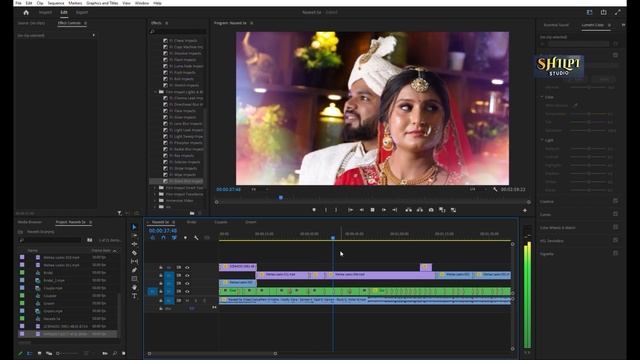Toggle Linked Selection in timeline header
This screenshot has height=360, width=640.
pos(174,238)
